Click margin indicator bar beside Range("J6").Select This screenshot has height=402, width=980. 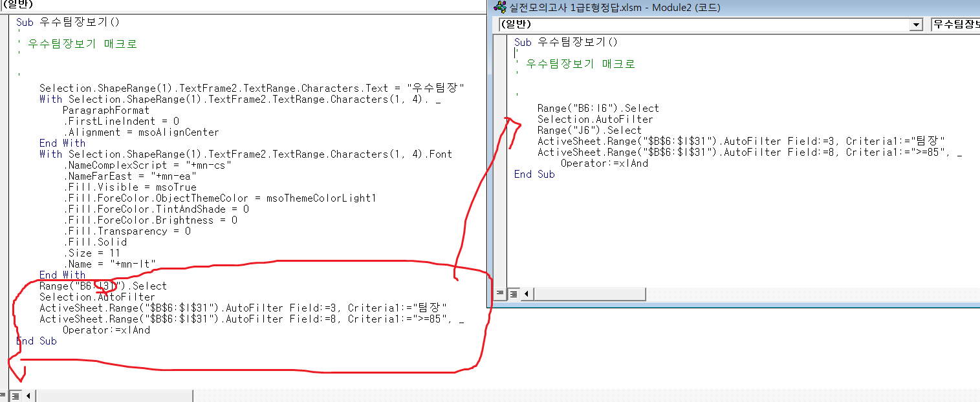point(501,130)
